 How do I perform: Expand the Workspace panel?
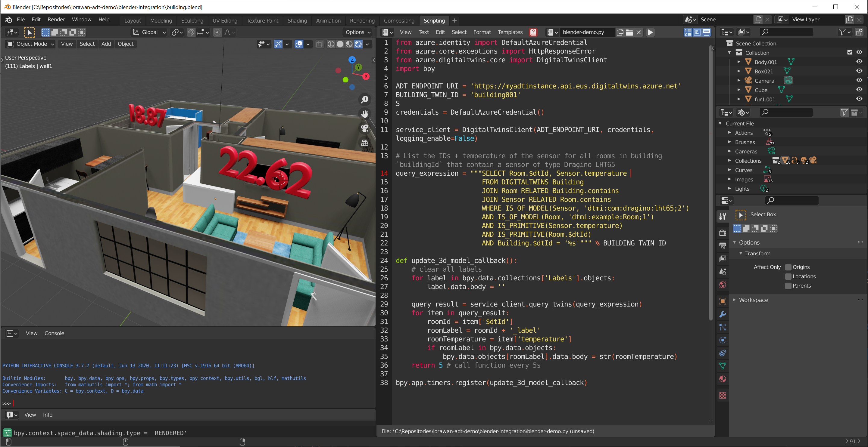click(x=754, y=300)
